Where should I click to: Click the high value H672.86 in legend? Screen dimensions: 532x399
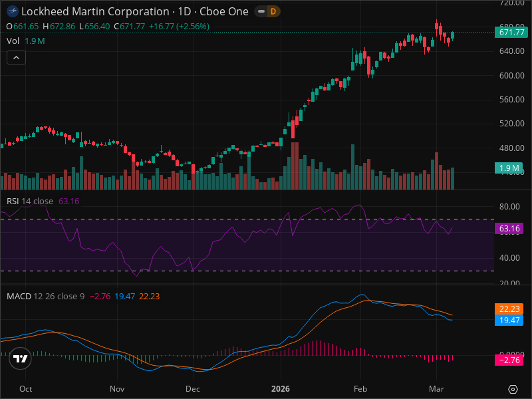[59, 27]
